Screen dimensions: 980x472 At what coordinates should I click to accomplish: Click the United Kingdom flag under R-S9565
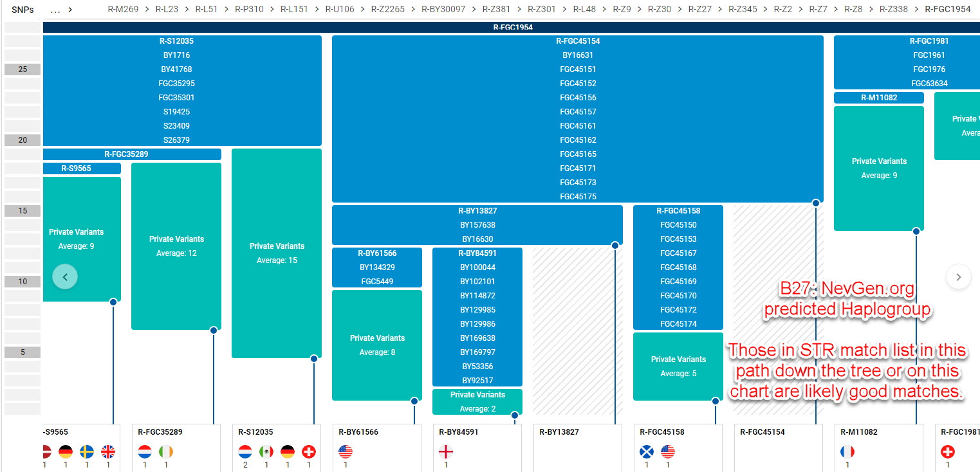point(108,451)
